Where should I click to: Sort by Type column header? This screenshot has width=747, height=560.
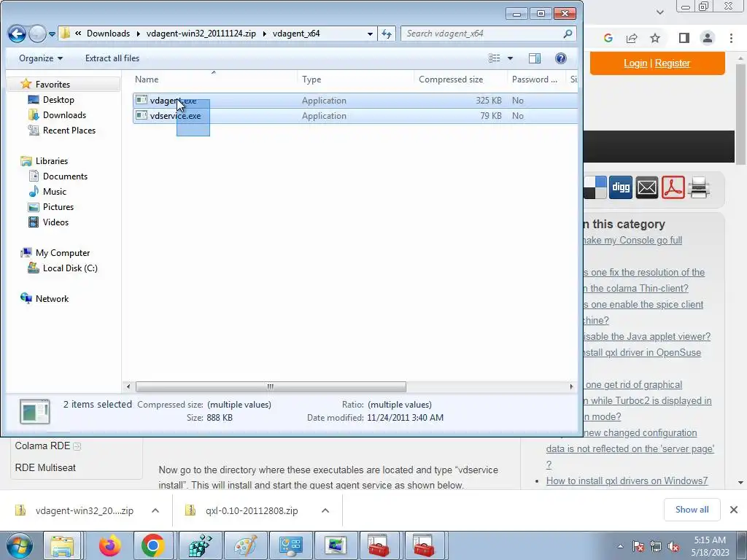355,79
